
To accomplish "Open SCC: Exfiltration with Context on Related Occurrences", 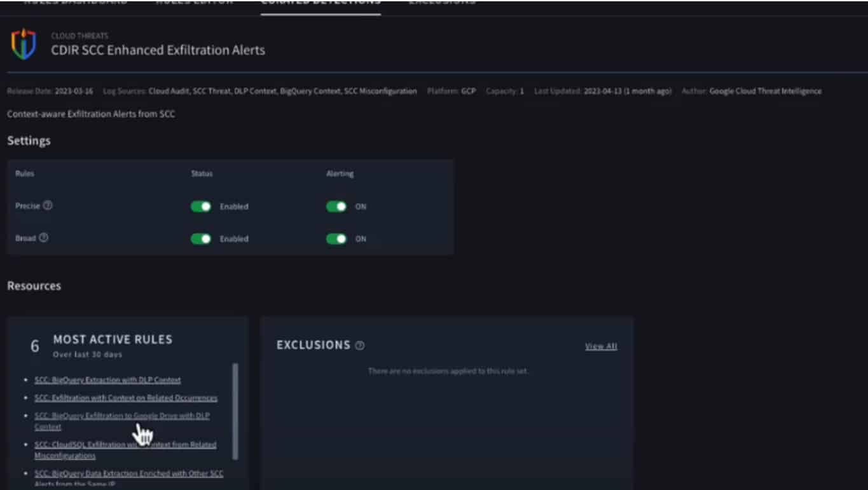I will 126,398.
